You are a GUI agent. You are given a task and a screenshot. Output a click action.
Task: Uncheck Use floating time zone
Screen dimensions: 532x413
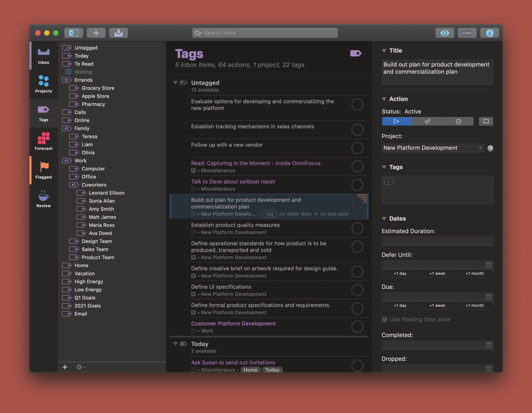tap(385, 319)
